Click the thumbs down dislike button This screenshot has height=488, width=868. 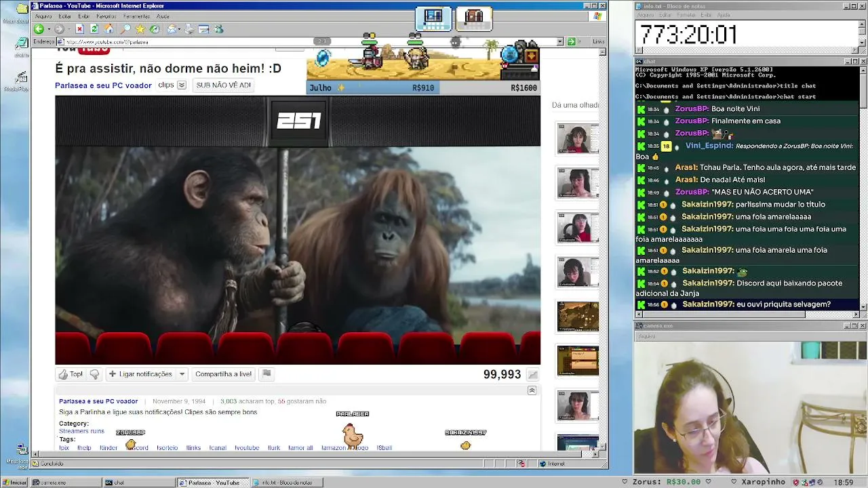click(x=94, y=374)
